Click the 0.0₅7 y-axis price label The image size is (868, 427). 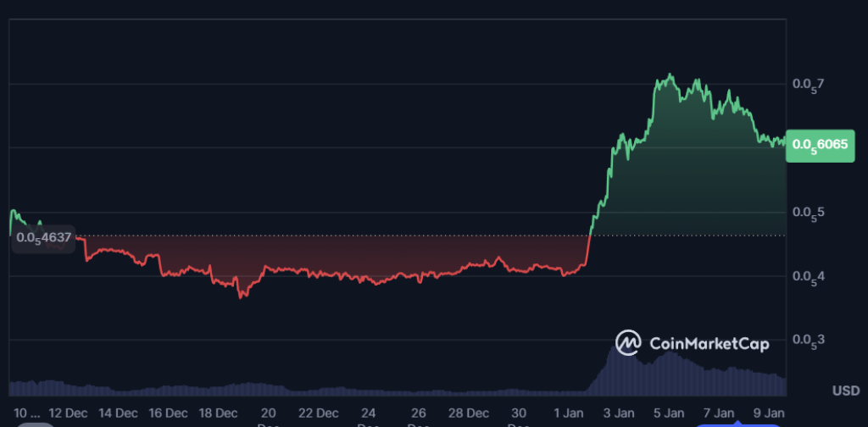[808, 84]
